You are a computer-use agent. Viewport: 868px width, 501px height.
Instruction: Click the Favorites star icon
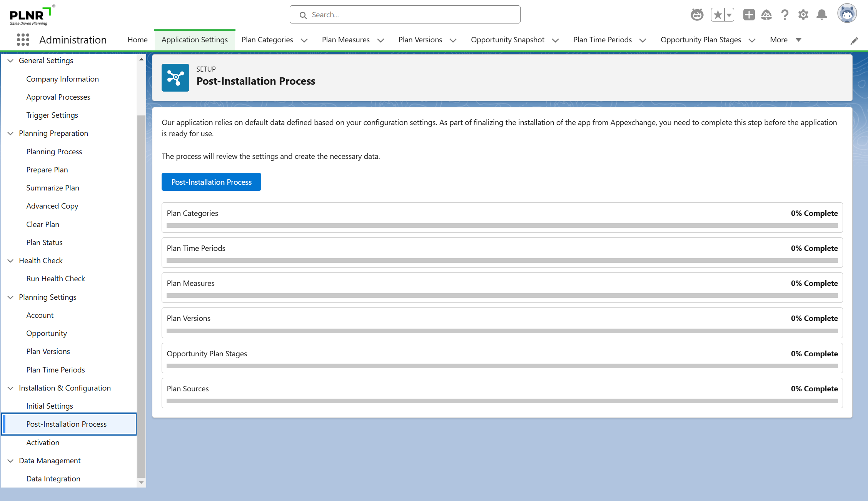pos(718,15)
